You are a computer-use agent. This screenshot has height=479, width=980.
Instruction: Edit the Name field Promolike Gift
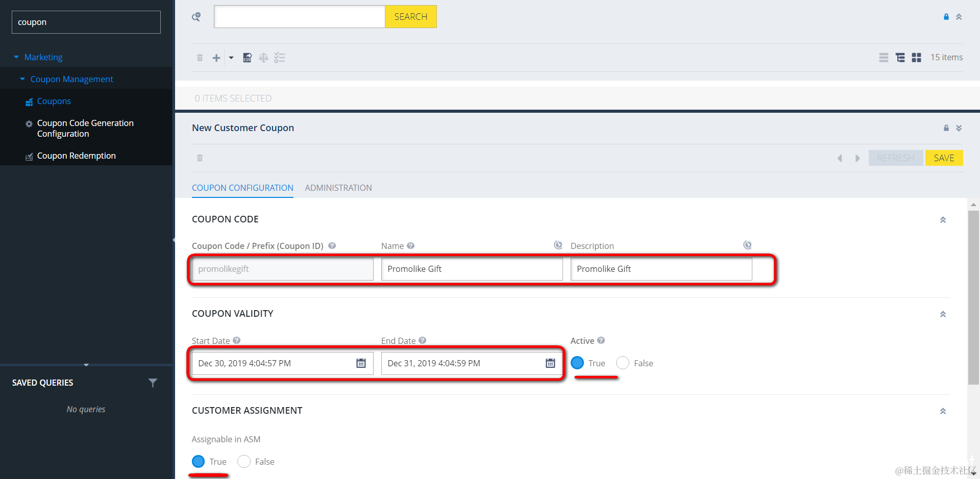(x=472, y=269)
